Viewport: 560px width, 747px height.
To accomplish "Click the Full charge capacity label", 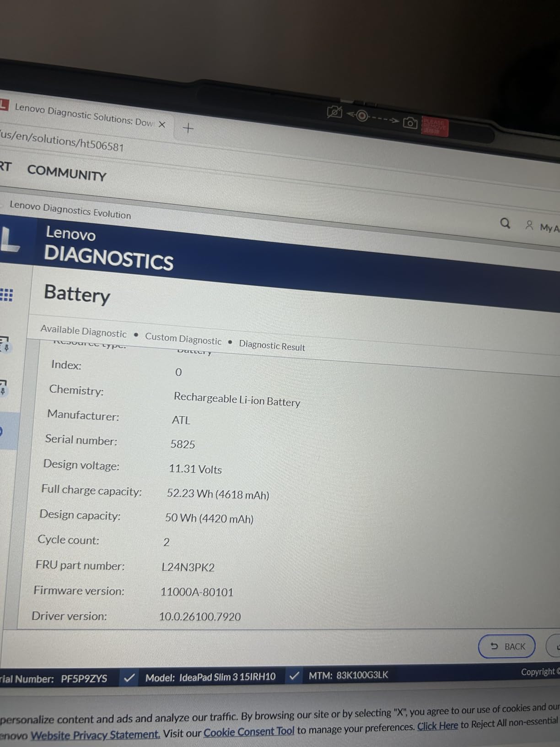I will (92, 490).
